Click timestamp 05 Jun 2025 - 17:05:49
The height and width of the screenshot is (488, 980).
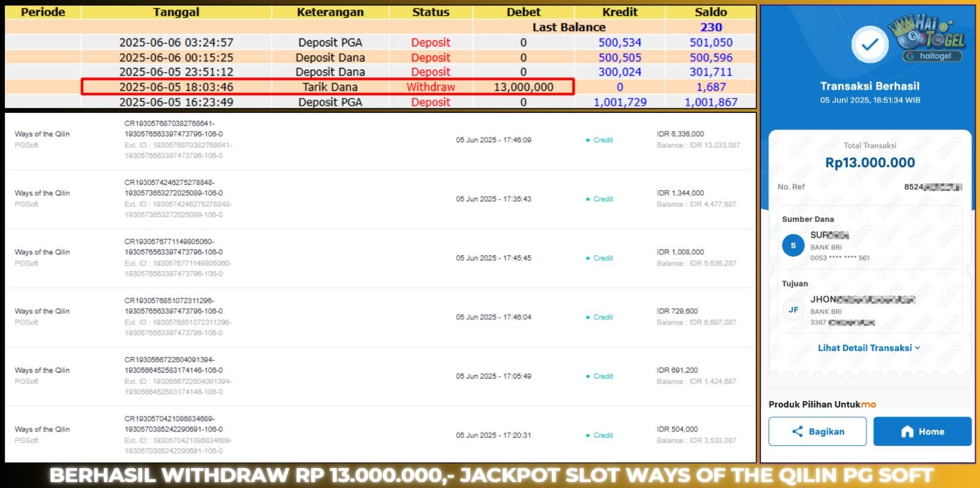494,376
